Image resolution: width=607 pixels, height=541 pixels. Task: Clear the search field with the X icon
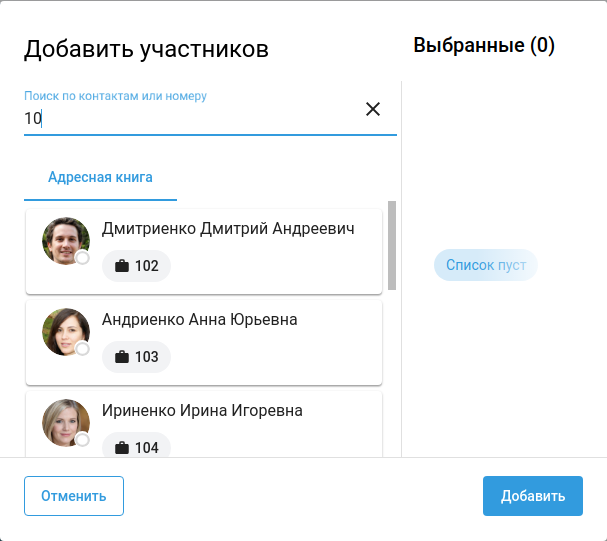point(373,109)
